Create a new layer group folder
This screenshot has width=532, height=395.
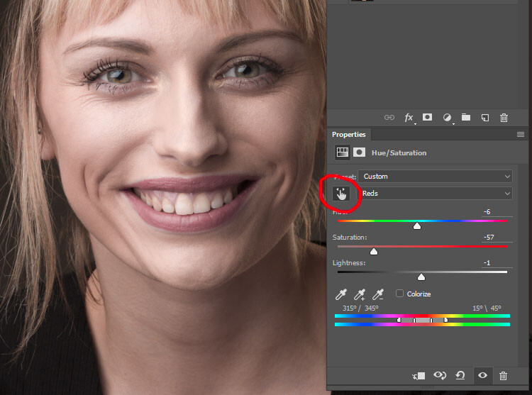466,118
